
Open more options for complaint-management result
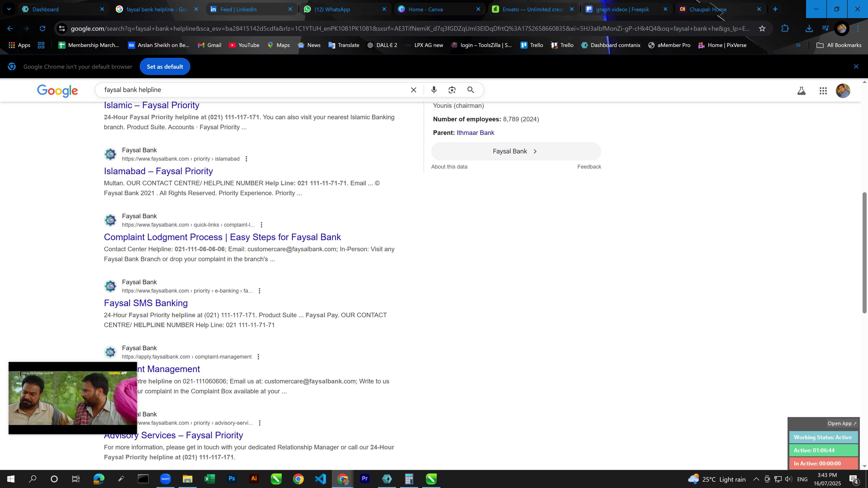pos(258,357)
